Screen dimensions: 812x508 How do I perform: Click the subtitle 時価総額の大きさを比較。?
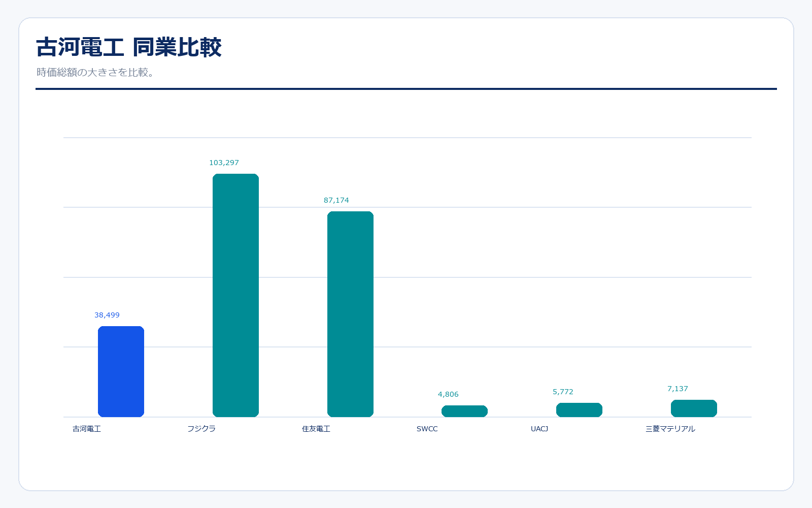point(95,72)
